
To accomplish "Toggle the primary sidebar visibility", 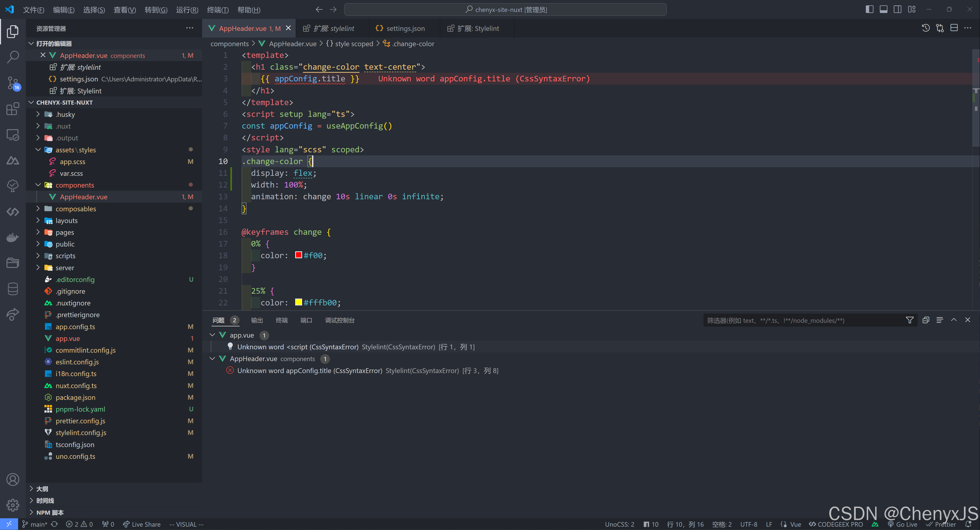I will click(x=870, y=9).
